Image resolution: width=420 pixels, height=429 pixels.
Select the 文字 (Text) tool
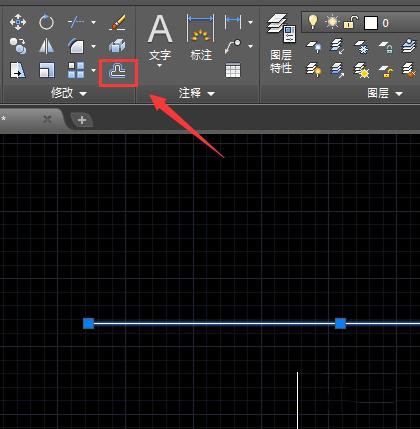pos(160,37)
